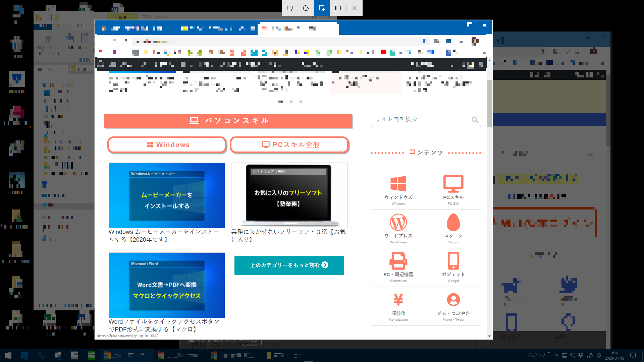The width and height of the screenshot is (644, 362).
Task: Select the freeform snip mode
Action: coord(306,8)
